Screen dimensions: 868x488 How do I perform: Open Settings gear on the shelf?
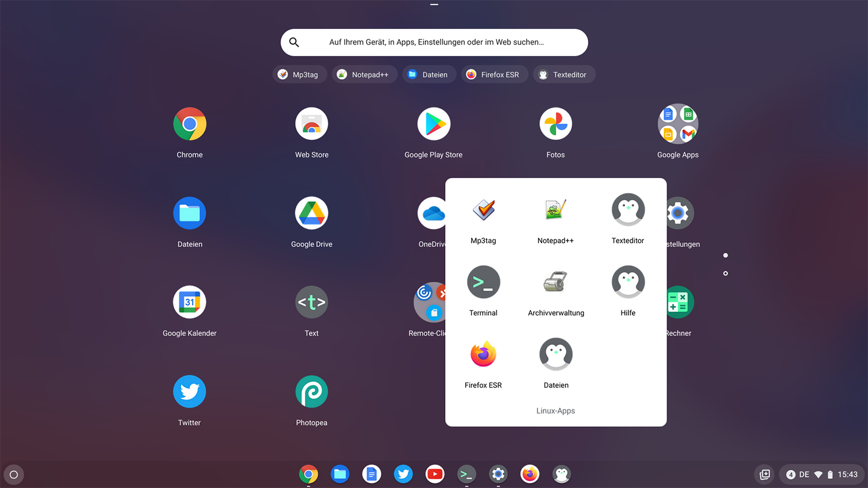click(x=498, y=475)
